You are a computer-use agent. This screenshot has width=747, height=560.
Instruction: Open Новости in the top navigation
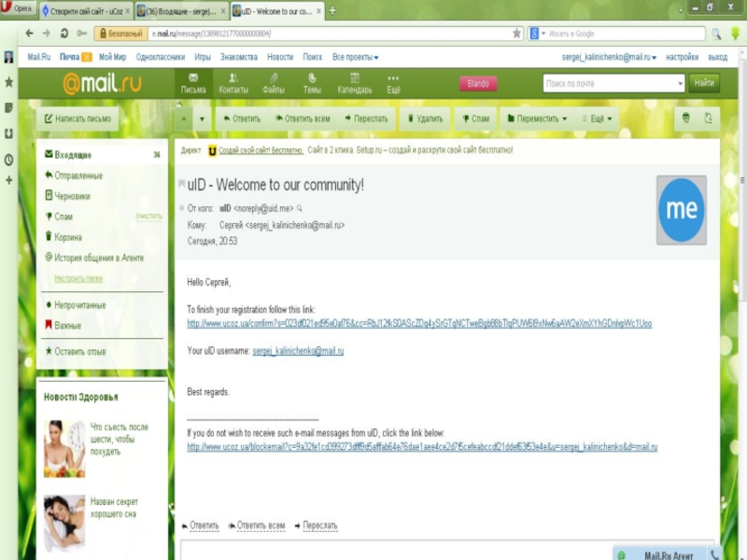point(280,57)
